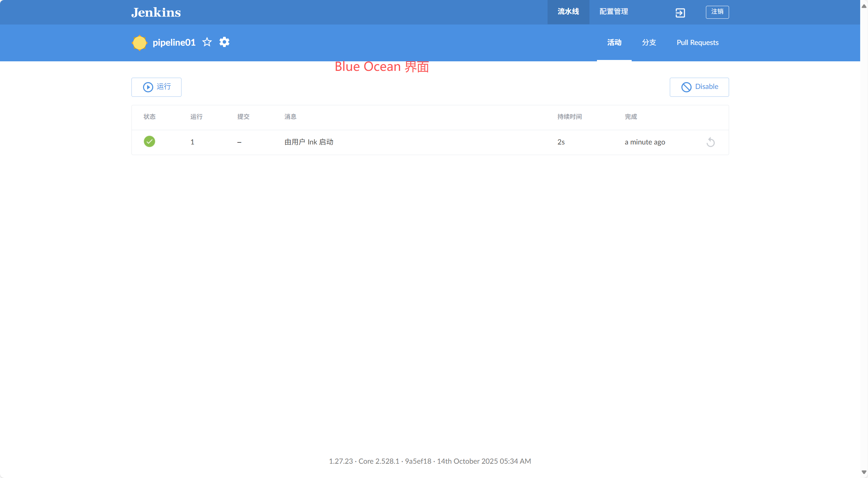The height and width of the screenshot is (478, 868).
Task: Click the scrollbar up arrow
Action: pos(864,6)
